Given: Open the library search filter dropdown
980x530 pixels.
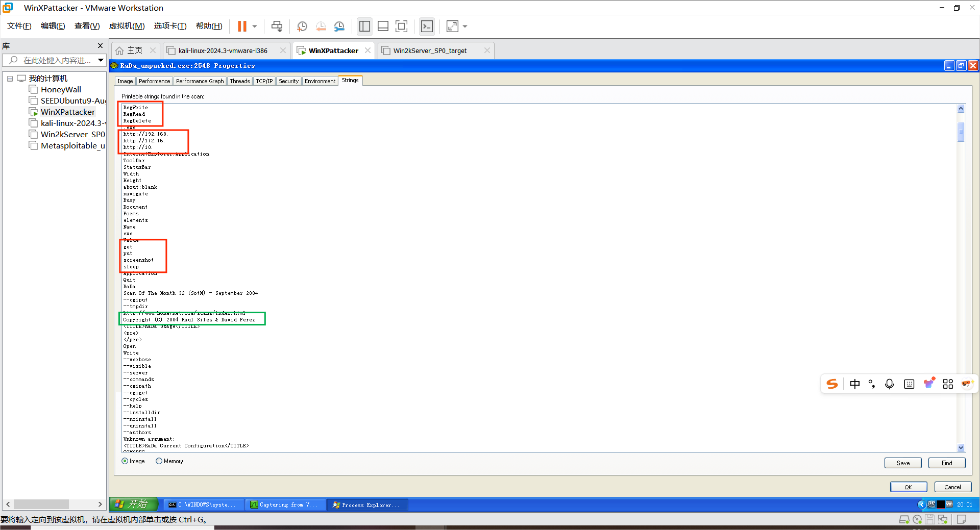Looking at the screenshot, I should [x=101, y=60].
